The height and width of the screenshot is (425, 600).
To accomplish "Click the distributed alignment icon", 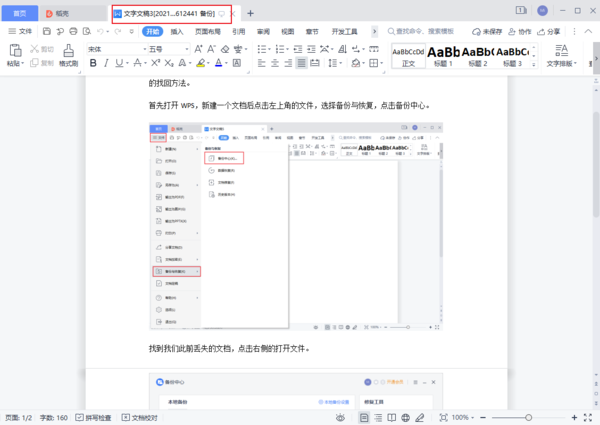I will (315, 63).
